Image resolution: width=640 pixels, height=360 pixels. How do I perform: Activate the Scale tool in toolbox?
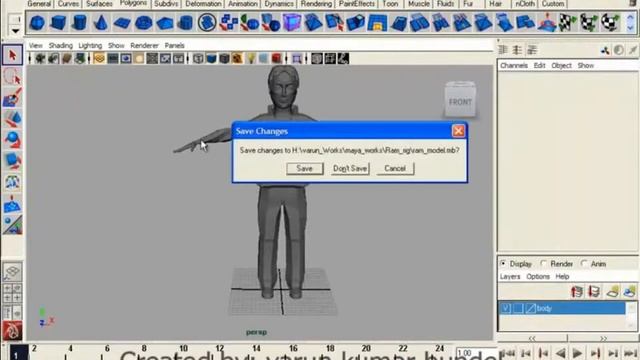[x=12, y=161]
